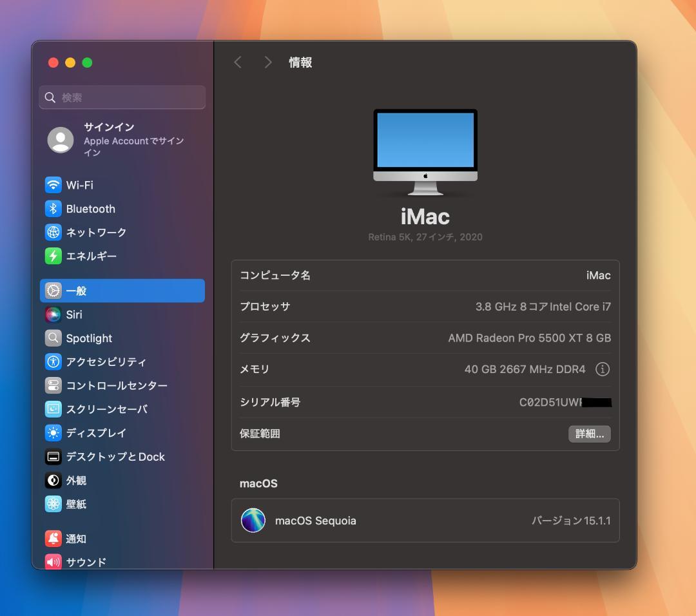The height and width of the screenshot is (616, 696).
Task: Click the user avatar icon
Action: pyautogui.click(x=61, y=140)
